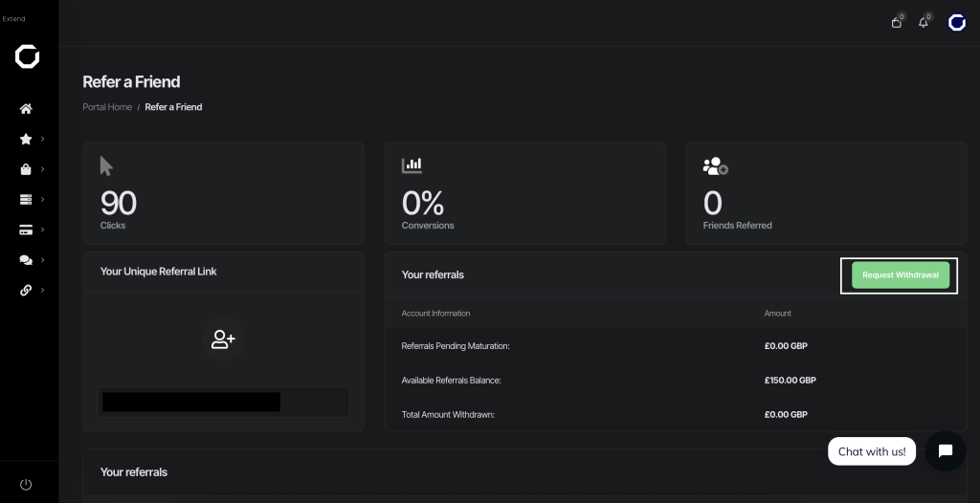Click the referral link field

pos(223,402)
